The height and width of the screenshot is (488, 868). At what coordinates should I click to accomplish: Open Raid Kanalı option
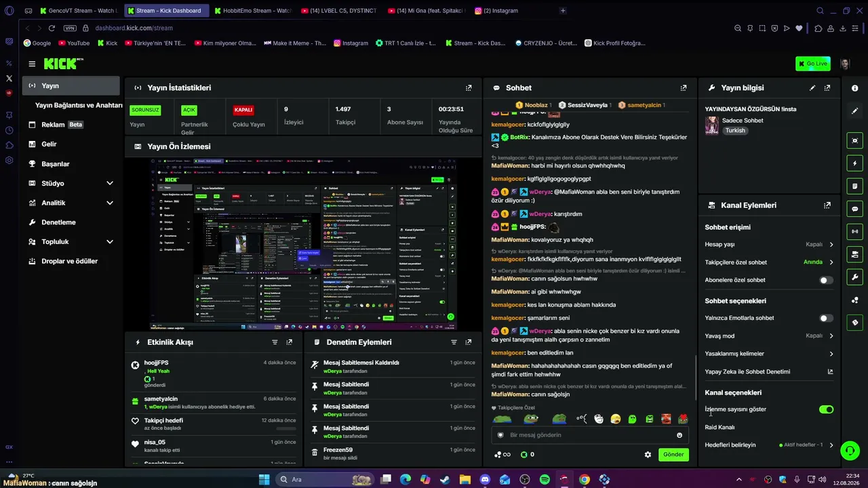point(720,428)
